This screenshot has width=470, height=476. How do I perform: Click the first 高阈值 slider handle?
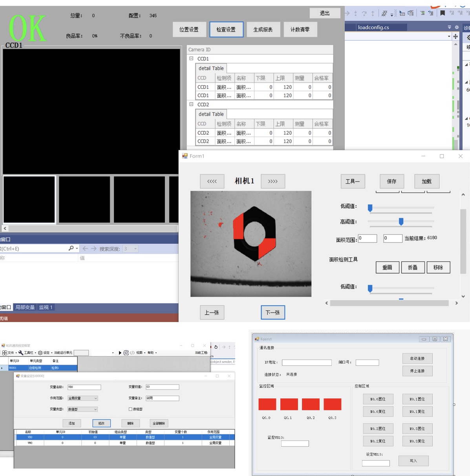pos(401,222)
